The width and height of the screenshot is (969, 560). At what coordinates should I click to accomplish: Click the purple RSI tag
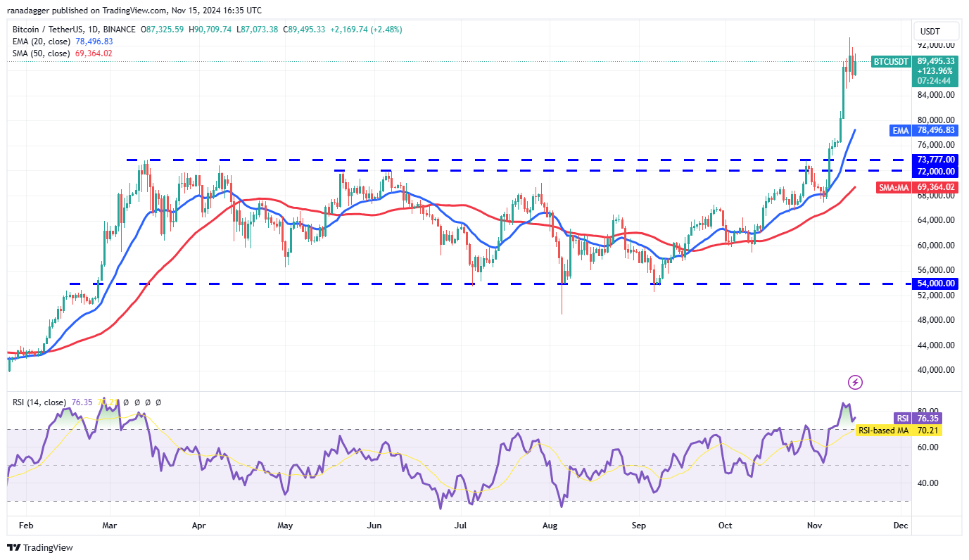902,418
